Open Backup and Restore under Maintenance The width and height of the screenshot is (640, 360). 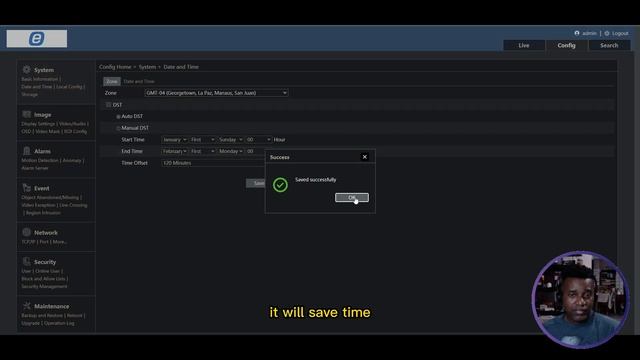(x=42, y=316)
